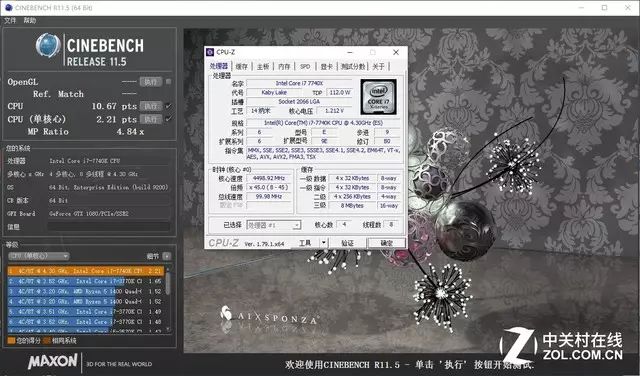
Task: Select the third ranking row, AMD Ryzen 5 1400
Action: click(x=86, y=291)
